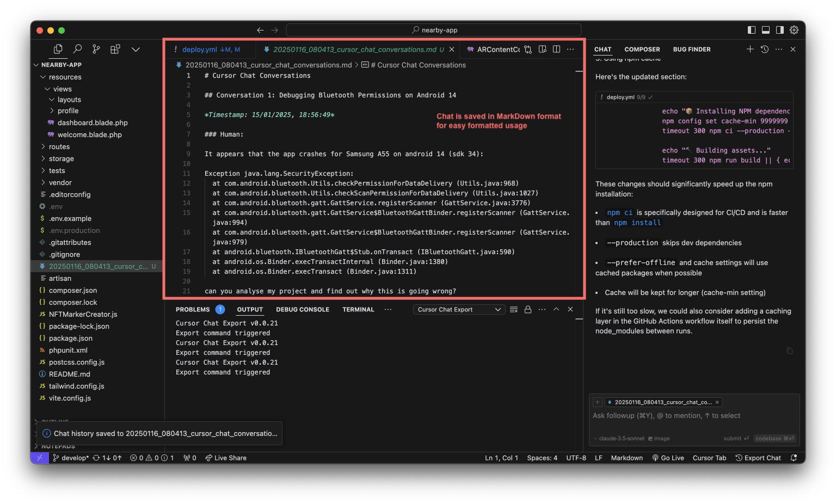
Task: Toggle output auto-scroll lock
Action: pos(527,310)
